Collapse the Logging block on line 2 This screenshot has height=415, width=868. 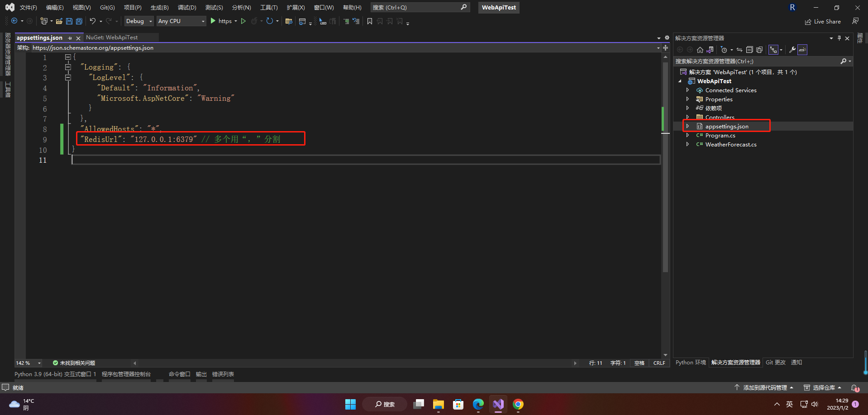(x=68, y=67)
